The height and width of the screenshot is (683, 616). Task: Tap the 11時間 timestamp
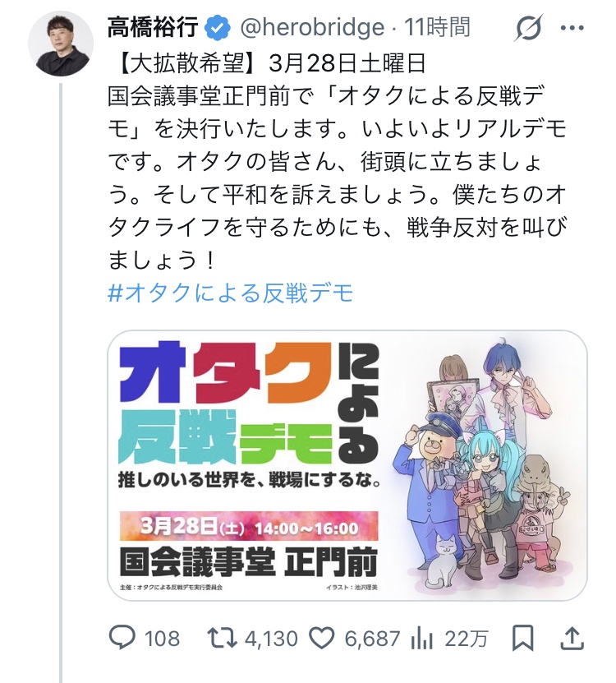[437, 27]
